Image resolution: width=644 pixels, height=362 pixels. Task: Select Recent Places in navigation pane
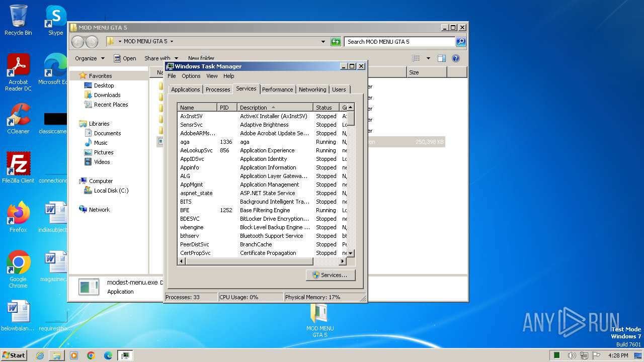click(x=111, y=105)
